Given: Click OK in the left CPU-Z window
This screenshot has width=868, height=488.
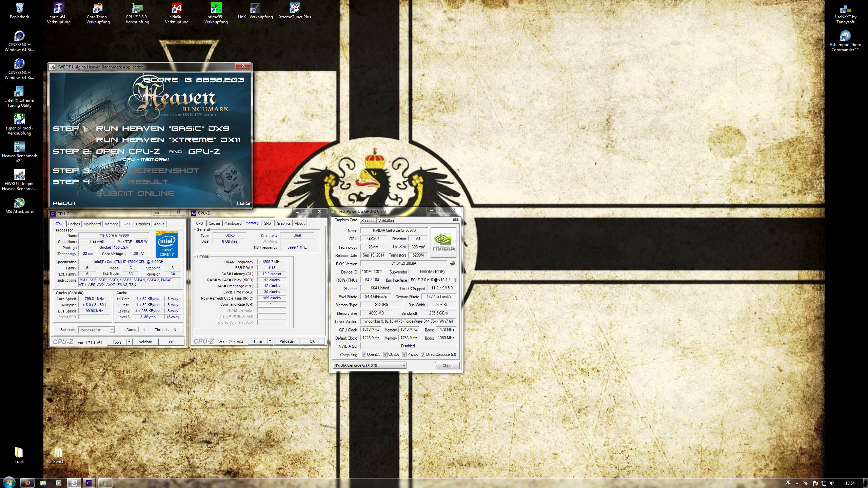Looking at the screenshot, I should [171, 342].
